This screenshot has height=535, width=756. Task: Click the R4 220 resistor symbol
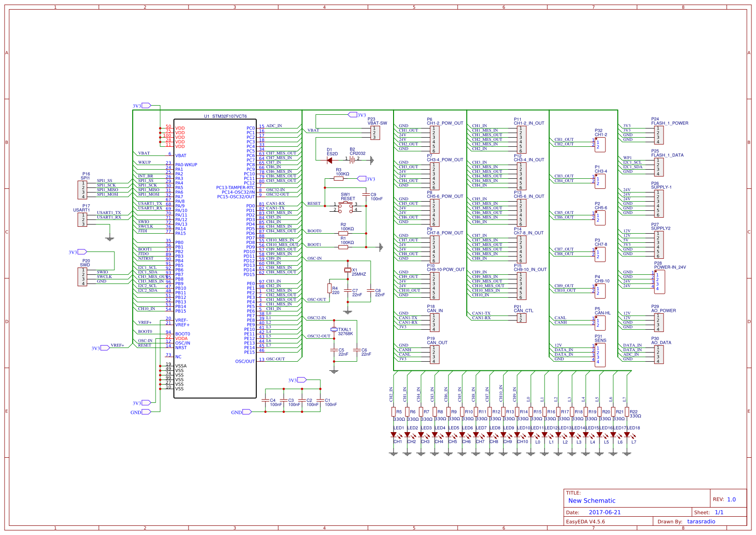329,288
